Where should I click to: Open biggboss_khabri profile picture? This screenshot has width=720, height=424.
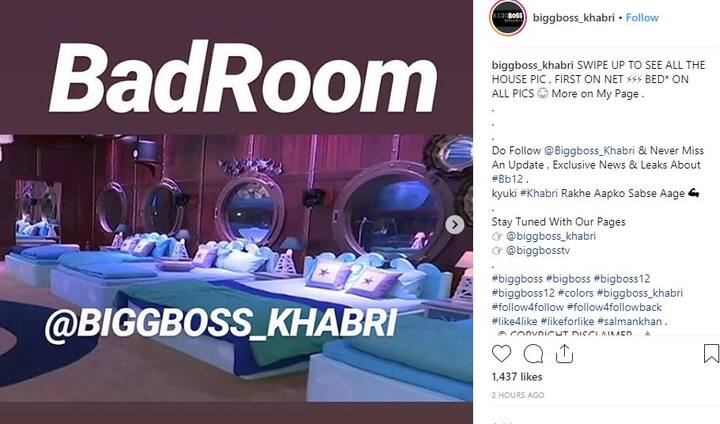(x=507, y=18)
